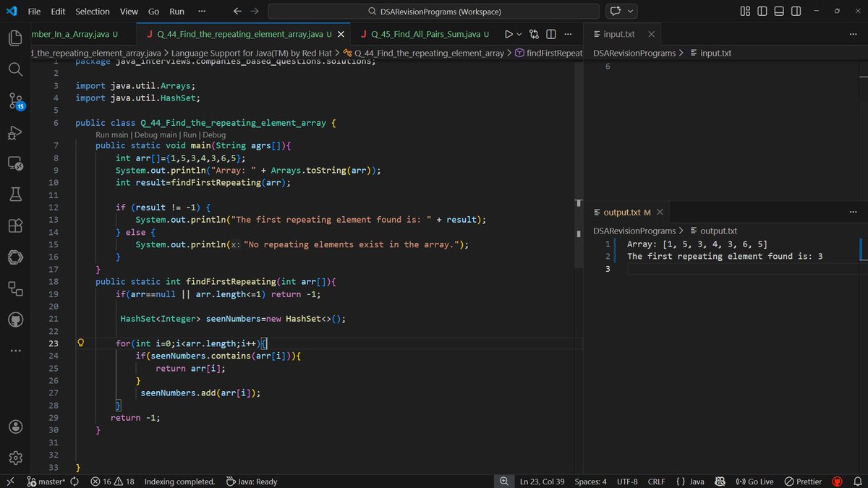Click the master branch in status bar

[46, 481]
